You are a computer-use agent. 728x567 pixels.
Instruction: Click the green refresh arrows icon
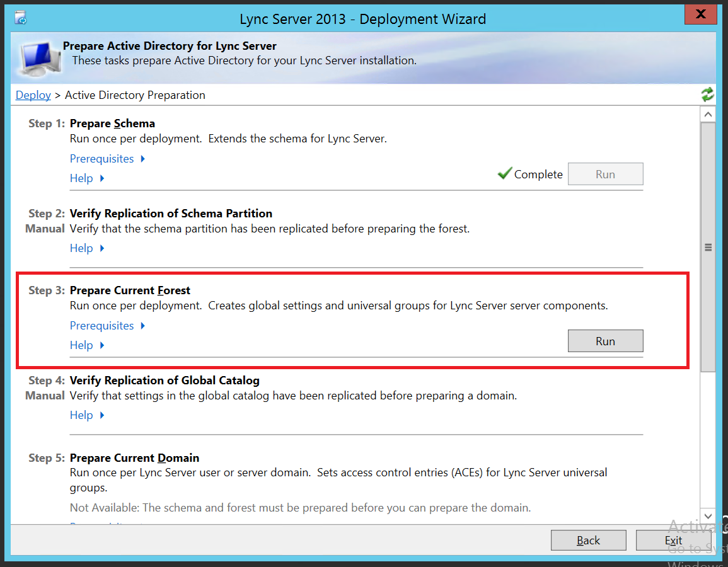(707, 94)
